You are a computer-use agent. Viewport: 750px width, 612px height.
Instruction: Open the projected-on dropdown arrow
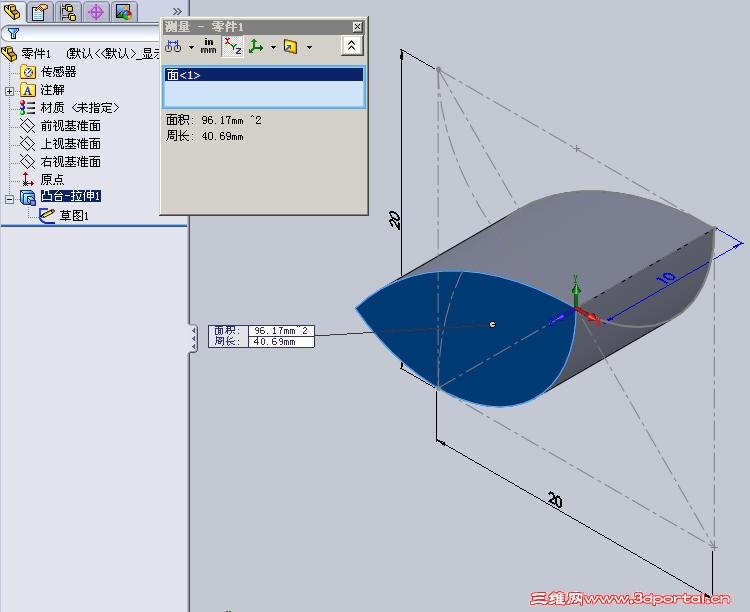309,47
